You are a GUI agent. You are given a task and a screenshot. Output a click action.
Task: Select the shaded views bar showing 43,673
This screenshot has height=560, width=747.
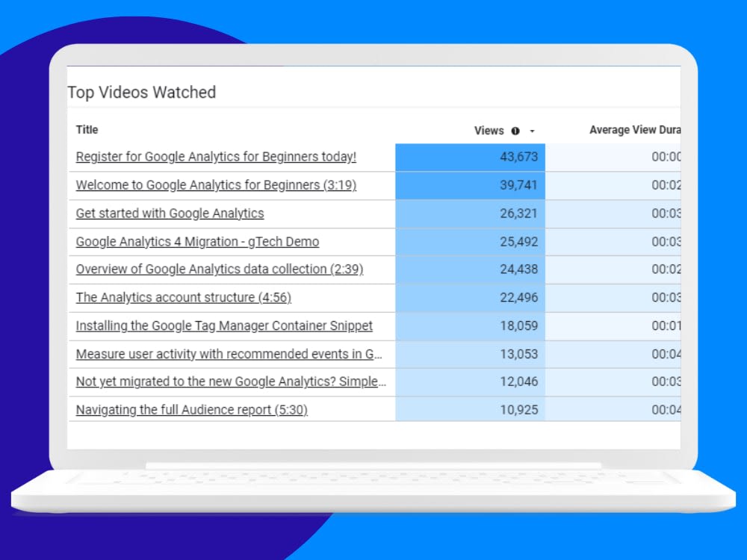[x=469, y=157]
